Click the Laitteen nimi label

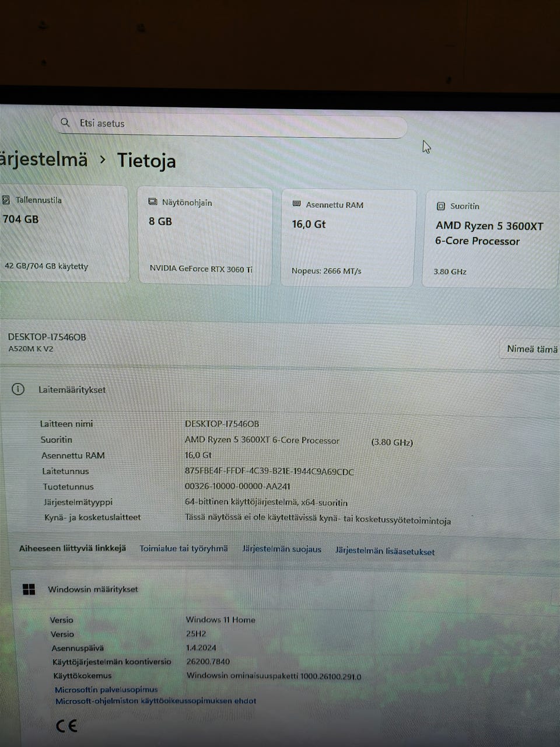[x=66, y=424]
